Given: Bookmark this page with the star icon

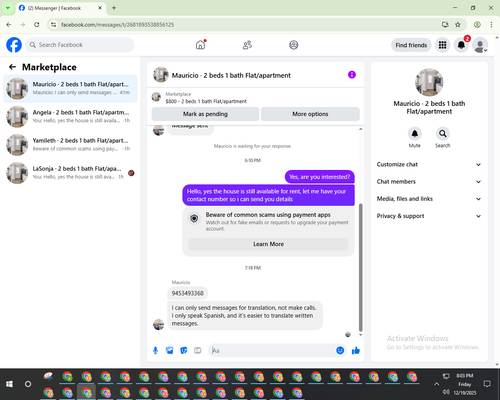Looking at the screenshot, I should click(x=458, y=25).
